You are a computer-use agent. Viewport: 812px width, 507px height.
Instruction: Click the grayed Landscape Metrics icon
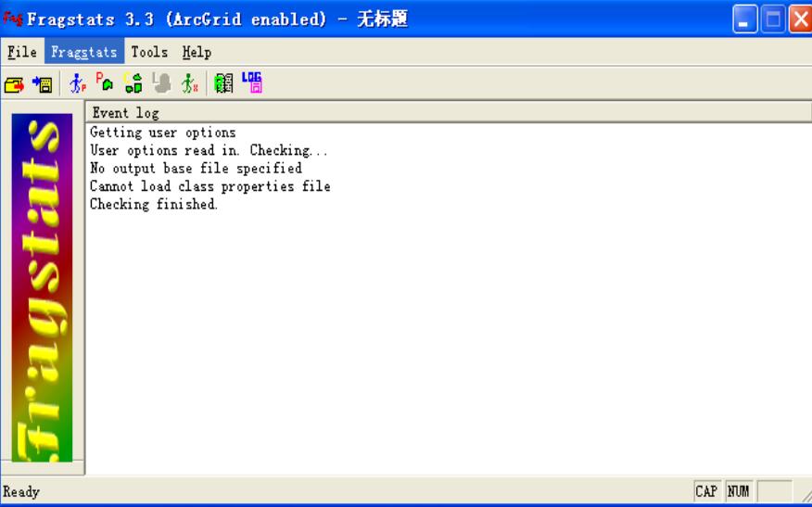click(x=161, y=82)
